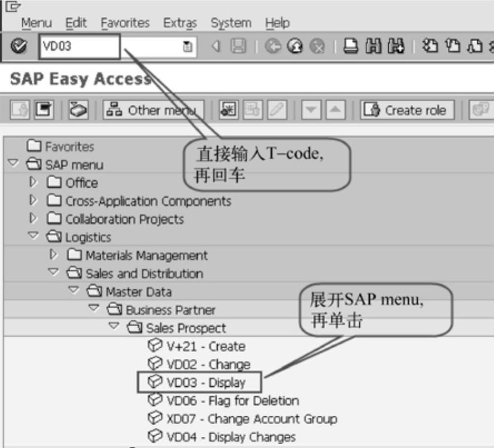Screen dimensions: 494x448
Task: Click the Materials Management label
Action: pos(147,255)
